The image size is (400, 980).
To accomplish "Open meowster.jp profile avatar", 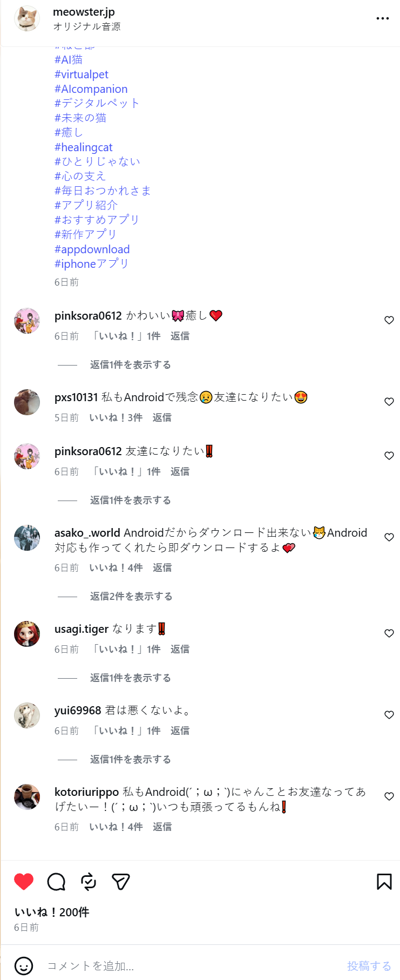I will tap(27, 18).
